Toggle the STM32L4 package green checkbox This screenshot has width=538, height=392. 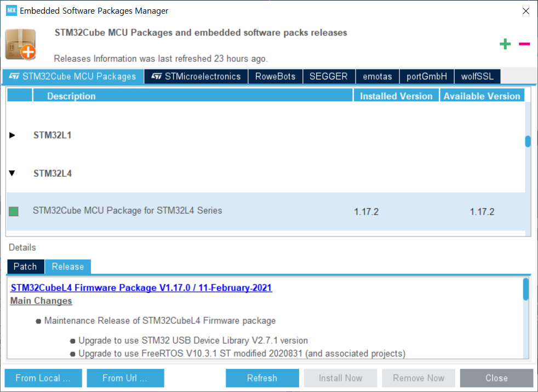click(14, 211)
